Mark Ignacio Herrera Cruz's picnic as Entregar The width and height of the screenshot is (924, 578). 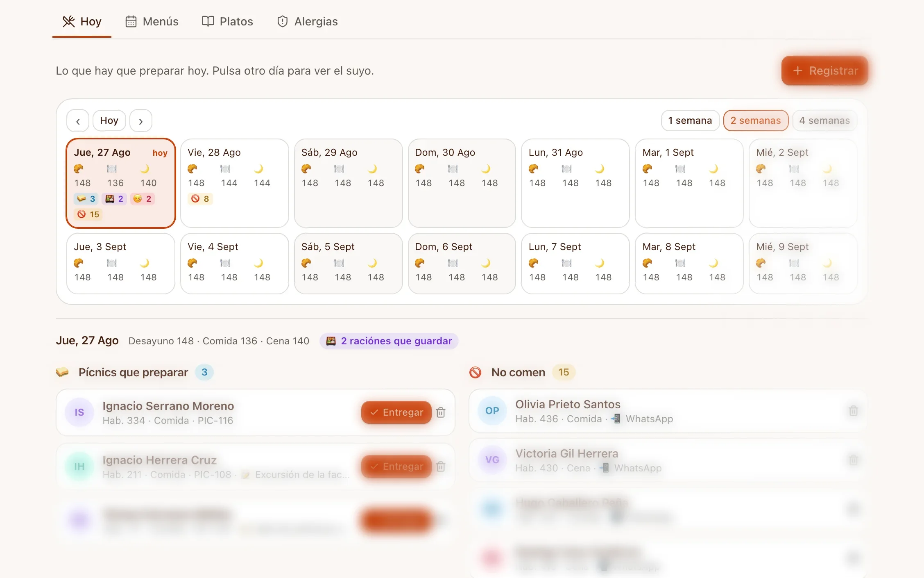tap(396, 466)
